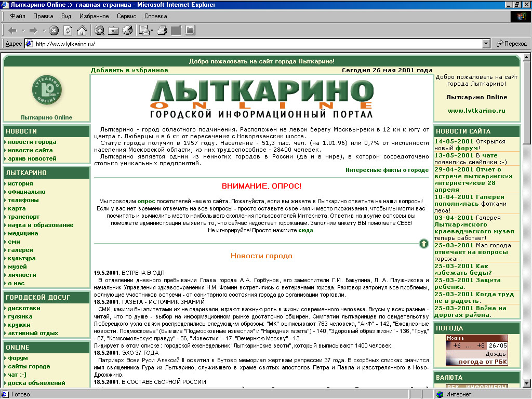Click the green scroll-to-top arrow icon
This screenshot has width=532, height=399.
point(423,243)
